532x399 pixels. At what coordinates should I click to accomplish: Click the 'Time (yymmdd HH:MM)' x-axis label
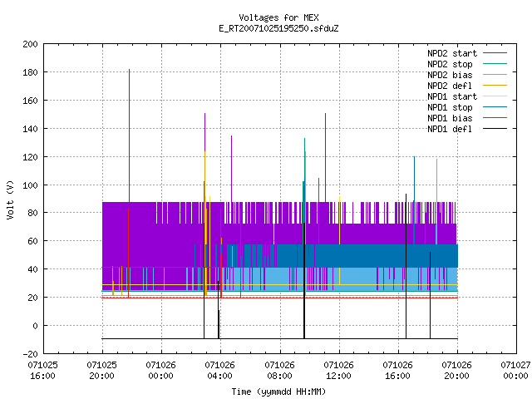[278, 392]
